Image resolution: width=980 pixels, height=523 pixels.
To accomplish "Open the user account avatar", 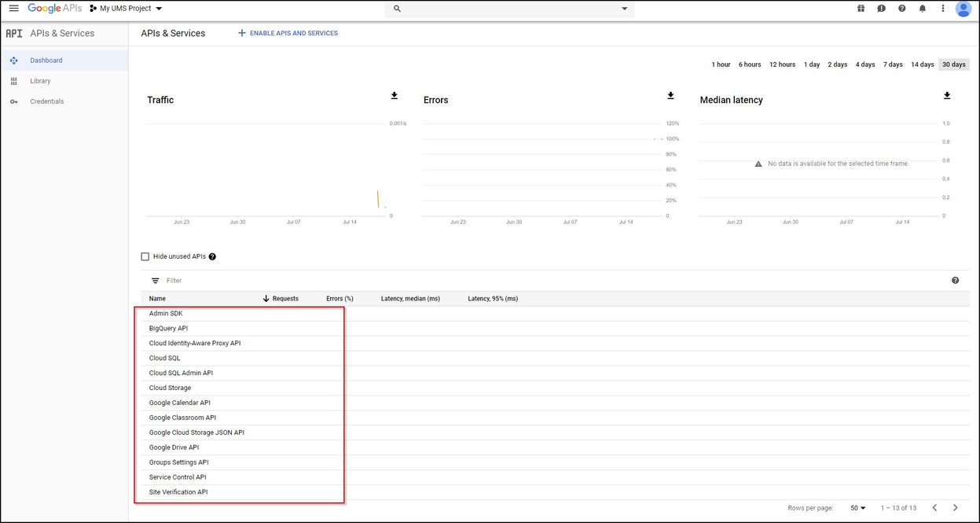I will coord(963,9).
